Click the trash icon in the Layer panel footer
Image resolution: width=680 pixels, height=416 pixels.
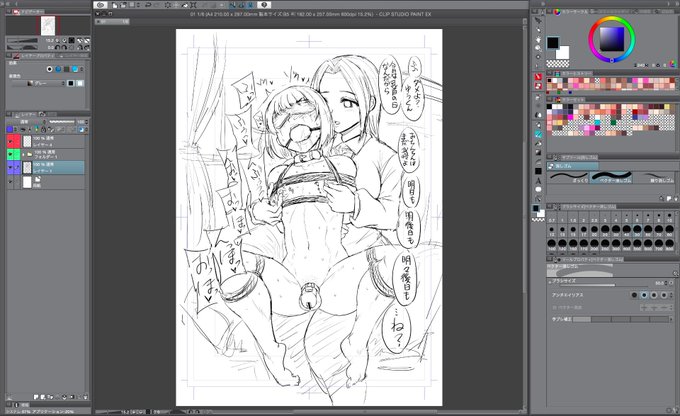[85, 397]
